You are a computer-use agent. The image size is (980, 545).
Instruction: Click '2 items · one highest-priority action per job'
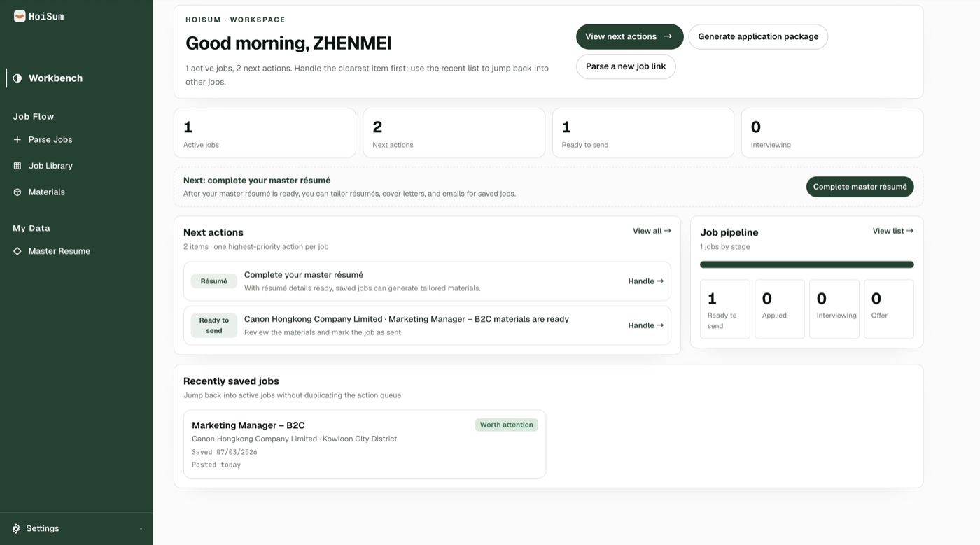tap(256, 247)
